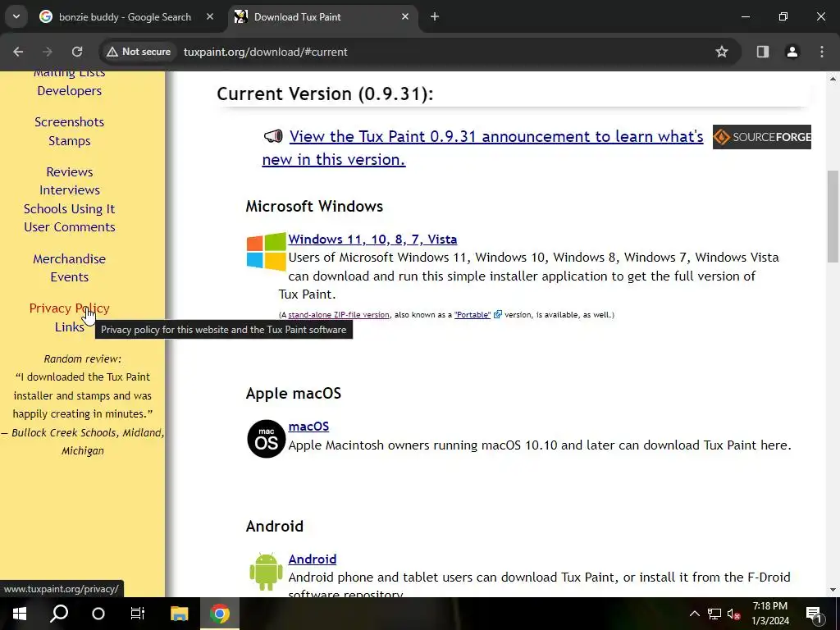This screenshot has width=840, height=630.
Task: Click the scrollbar down arrow
Action: 833,590
